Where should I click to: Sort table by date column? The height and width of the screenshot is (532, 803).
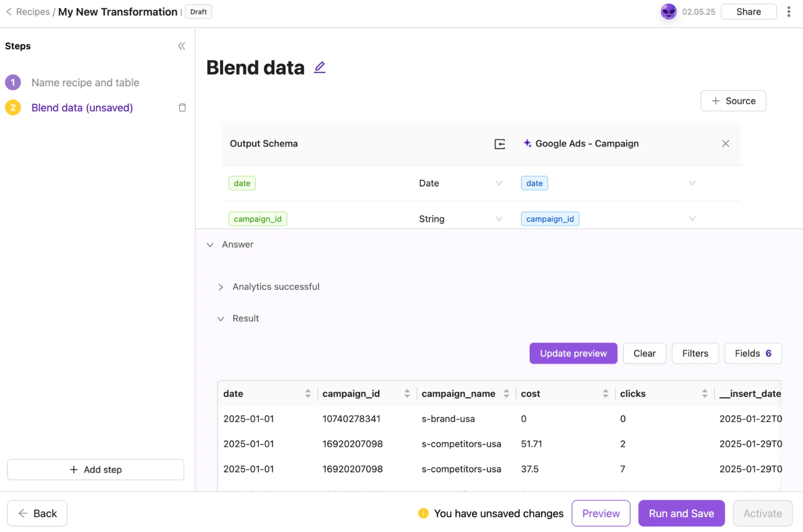click(x=308, y=394)
